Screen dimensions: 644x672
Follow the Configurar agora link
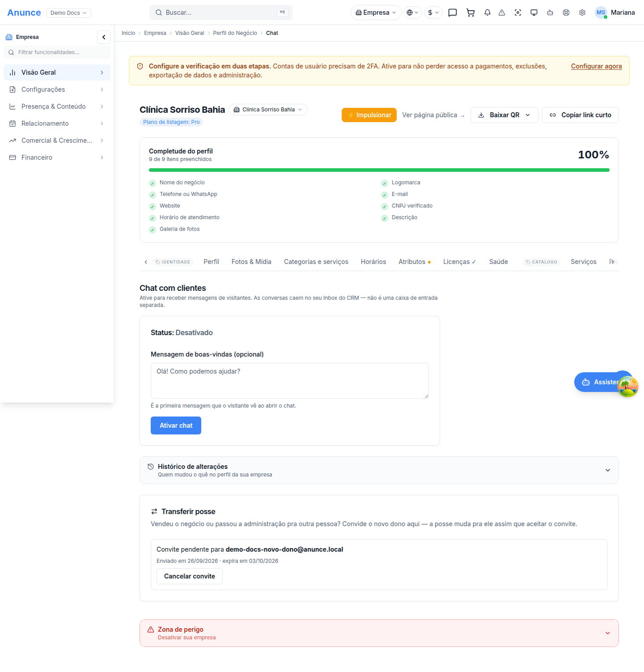[596, 66]
